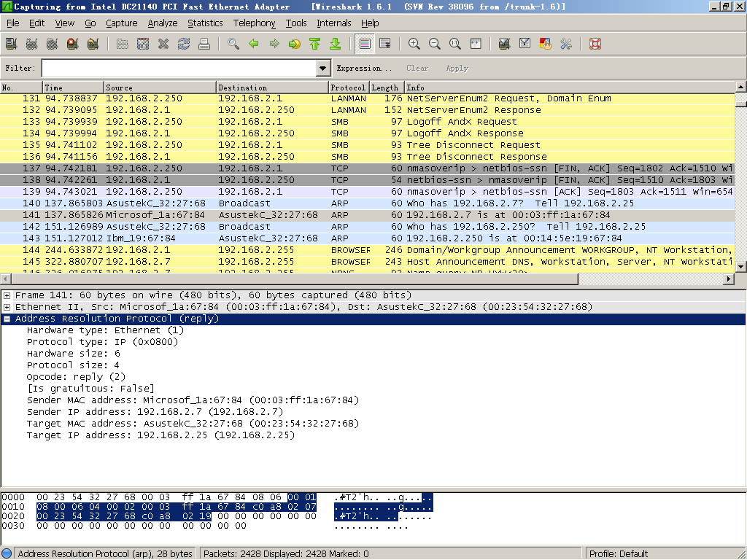Select Sender IP address 192.168.2.7 field

point(155,412)
